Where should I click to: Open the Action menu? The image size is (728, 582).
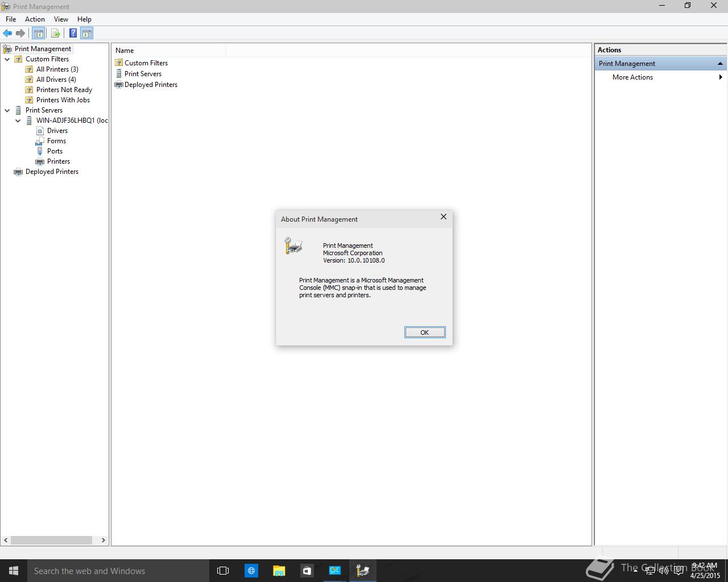pos(35,19)
